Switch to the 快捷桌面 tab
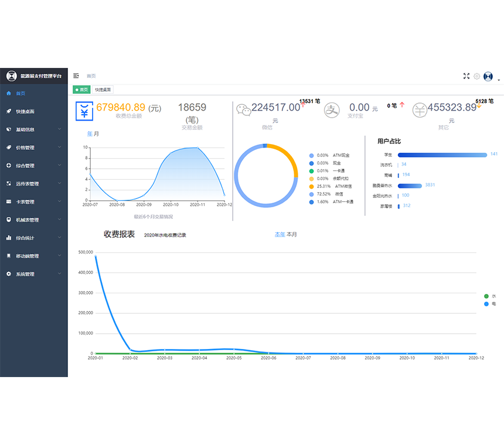 [x=104, y=90]
